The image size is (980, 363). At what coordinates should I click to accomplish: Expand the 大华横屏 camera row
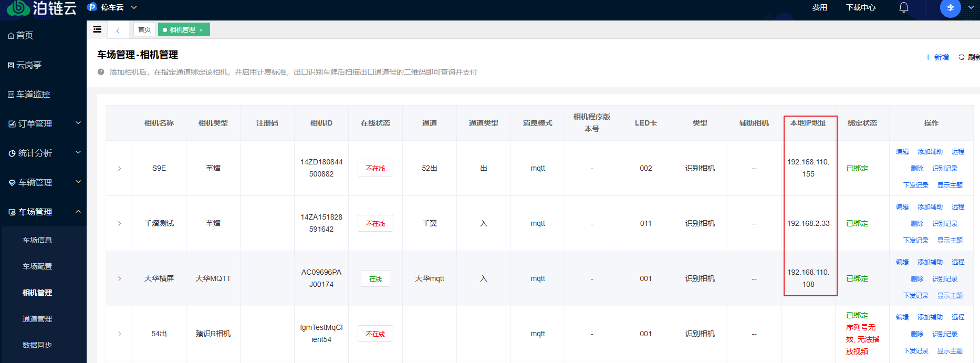119,279
